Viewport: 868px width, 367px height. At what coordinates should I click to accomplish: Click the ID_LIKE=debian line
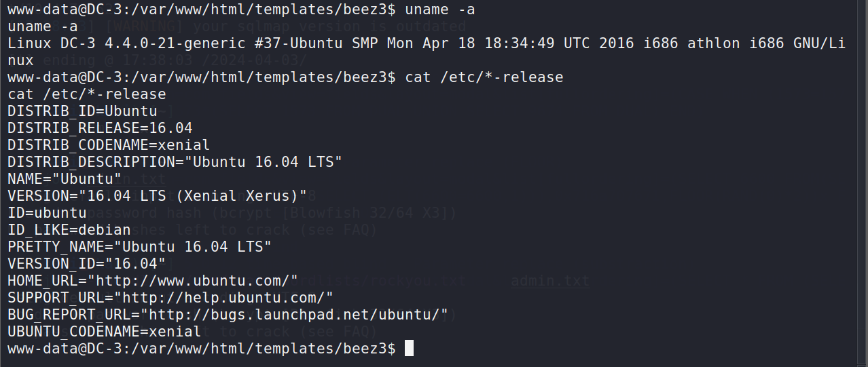69,229
